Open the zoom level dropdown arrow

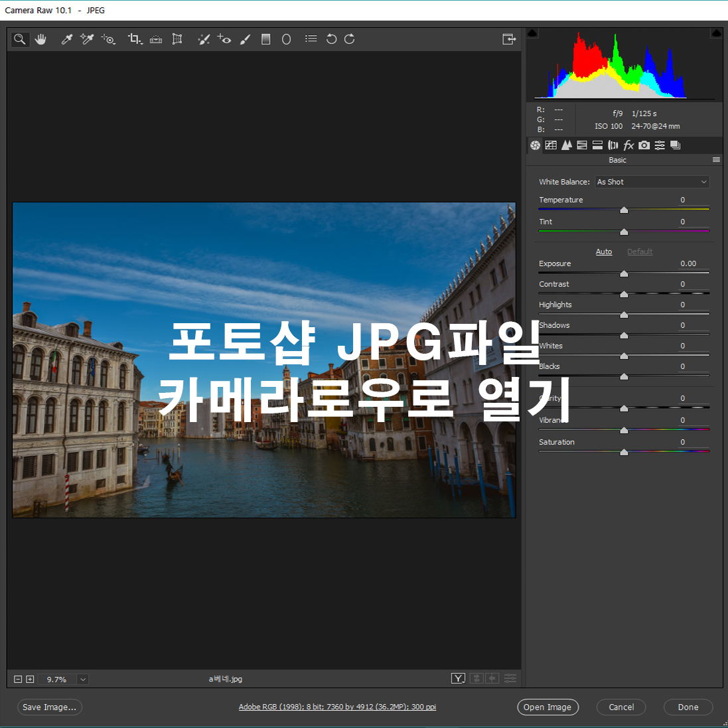point(83,680)
